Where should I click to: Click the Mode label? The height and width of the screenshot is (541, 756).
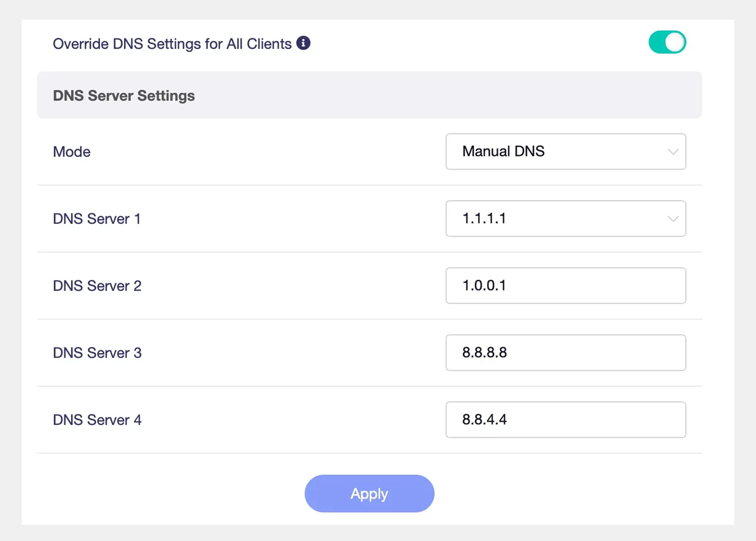pos(72,152)
